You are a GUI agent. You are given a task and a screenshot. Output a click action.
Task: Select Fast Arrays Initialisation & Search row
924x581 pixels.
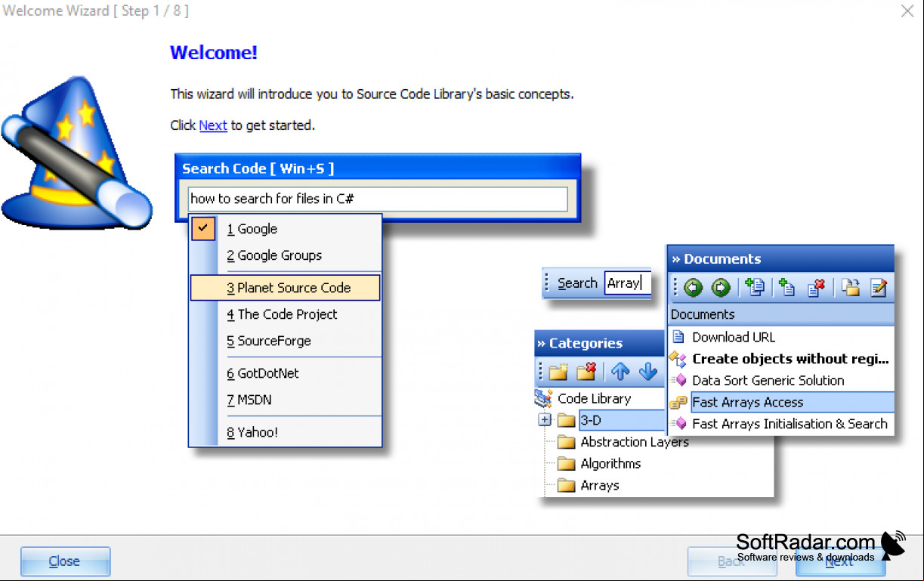781,424
